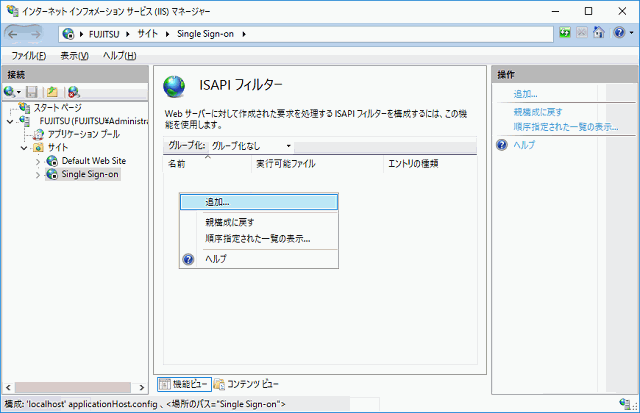
Task: Choose 順序指定された一覧の表示... in context menu
Action: click(259, 239)
